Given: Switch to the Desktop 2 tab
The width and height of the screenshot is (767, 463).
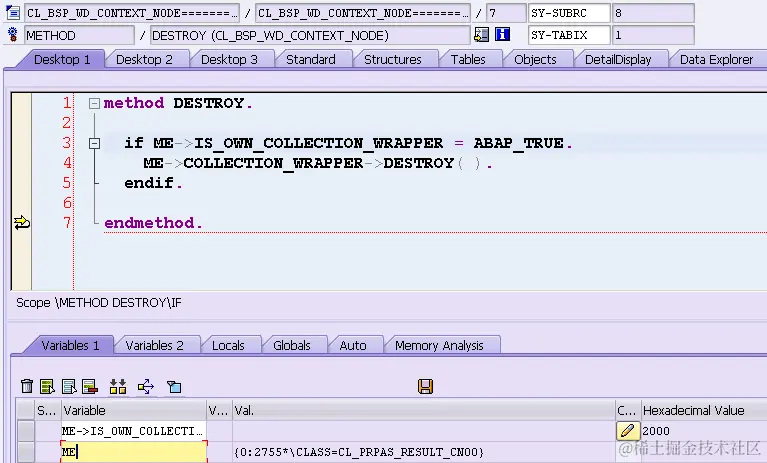Looking at the screenshot, I should click(x=144, y=60).
